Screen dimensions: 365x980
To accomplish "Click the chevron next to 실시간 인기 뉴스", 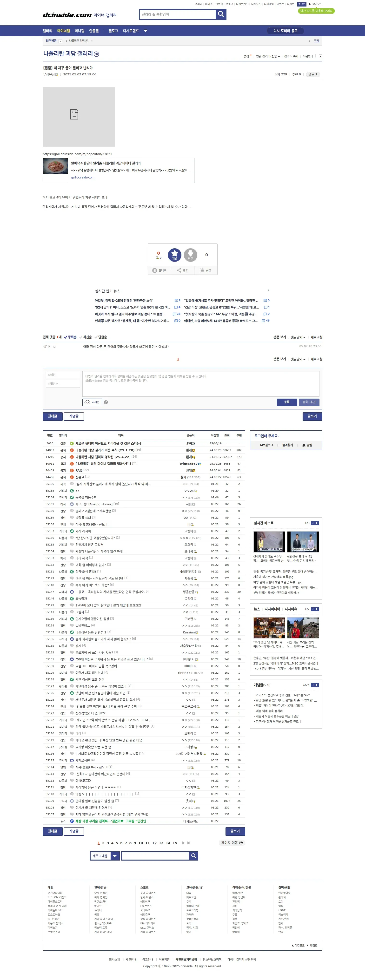I will pos(268,291).
